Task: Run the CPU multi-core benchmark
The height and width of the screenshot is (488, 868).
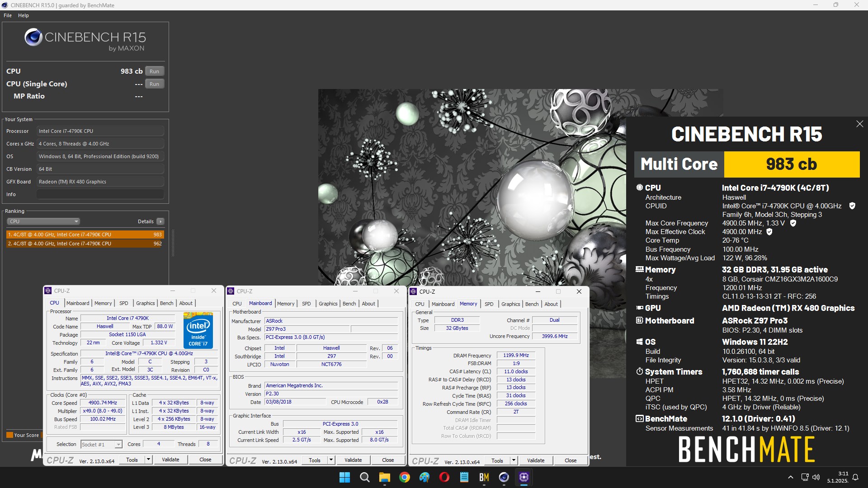Action: point(154,71)
